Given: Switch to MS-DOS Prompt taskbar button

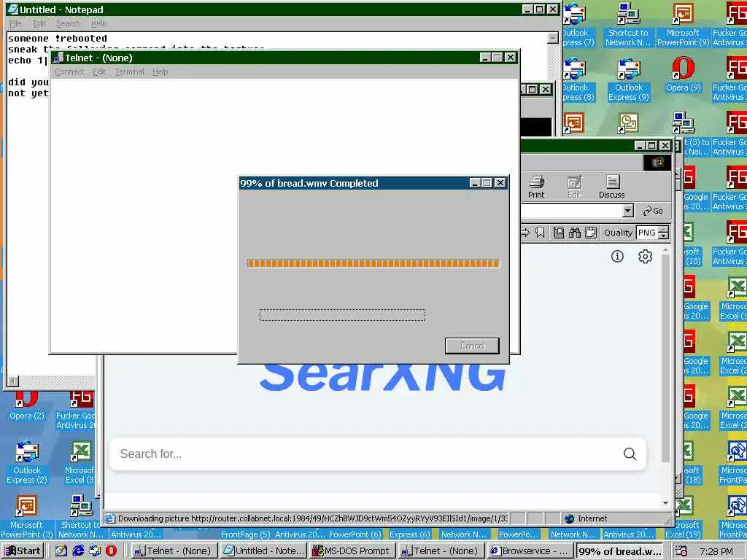Looking at the screenshot, I should click(x=351, y=551).
